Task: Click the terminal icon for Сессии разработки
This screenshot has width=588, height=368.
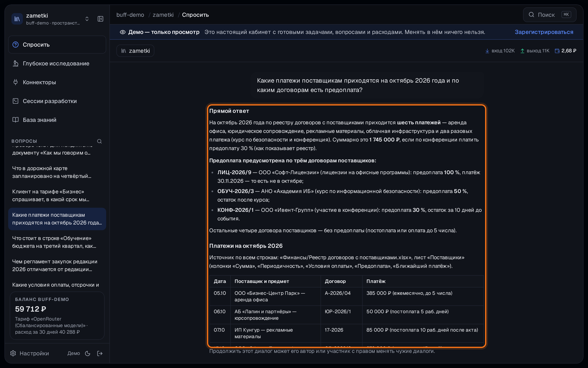Action: pyautogui.click(x=16, y=101)
